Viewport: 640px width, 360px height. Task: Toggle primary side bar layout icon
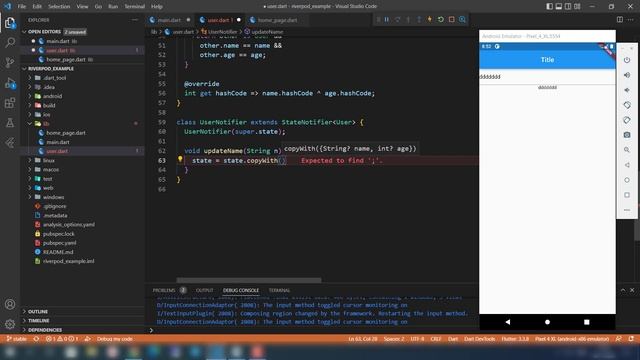point(549,6)
